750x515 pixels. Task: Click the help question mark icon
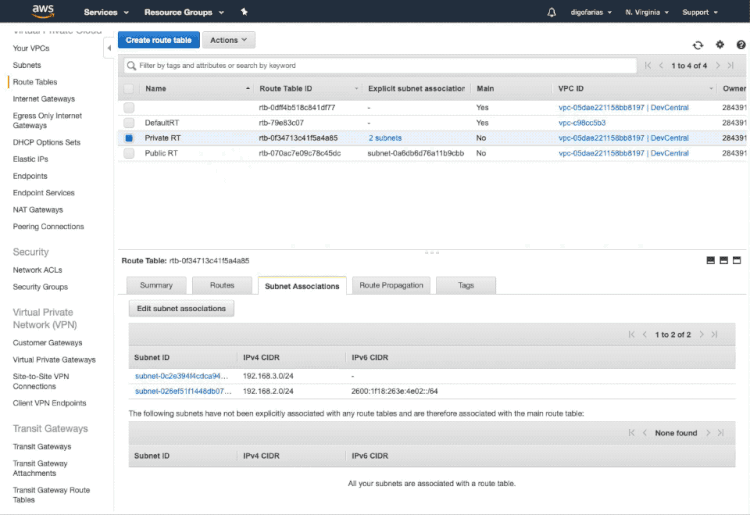[740, 45]
